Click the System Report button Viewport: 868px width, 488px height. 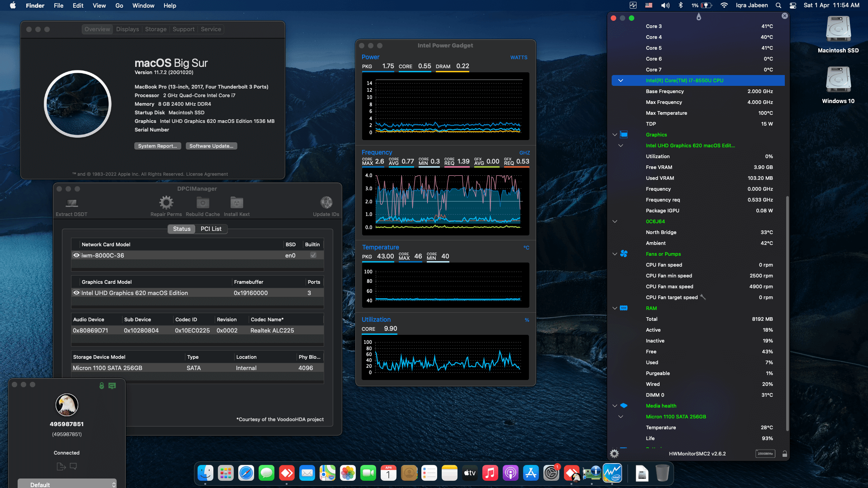tap(157, 145)
